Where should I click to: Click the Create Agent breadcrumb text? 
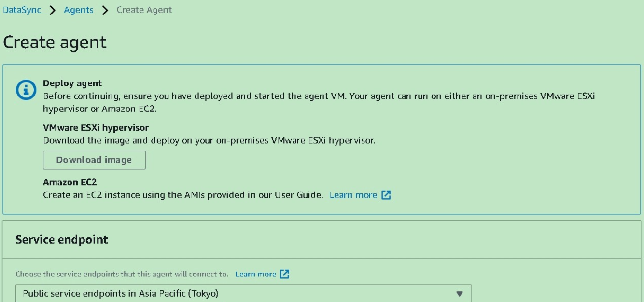[144, 10]
